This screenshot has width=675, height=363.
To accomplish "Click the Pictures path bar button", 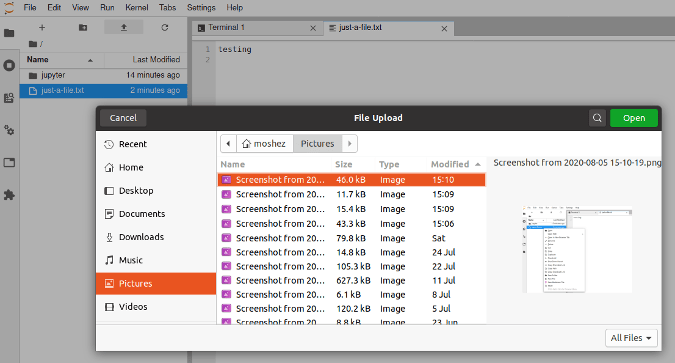I will (x=318, y=144).
